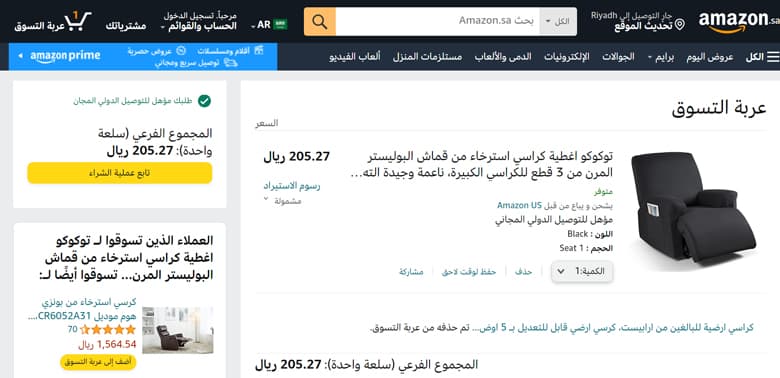Image resolution: width=780 pixels, height=378 pixels.
Task: Open toys 'الدمى والألعاب' nav item
Action: tap(502, 57)
